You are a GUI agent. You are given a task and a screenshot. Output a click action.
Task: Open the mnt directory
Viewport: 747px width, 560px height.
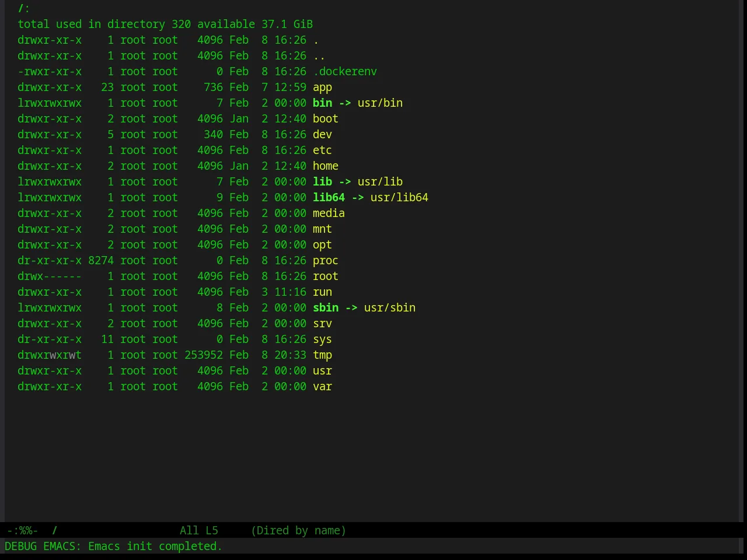coord(322,229)
